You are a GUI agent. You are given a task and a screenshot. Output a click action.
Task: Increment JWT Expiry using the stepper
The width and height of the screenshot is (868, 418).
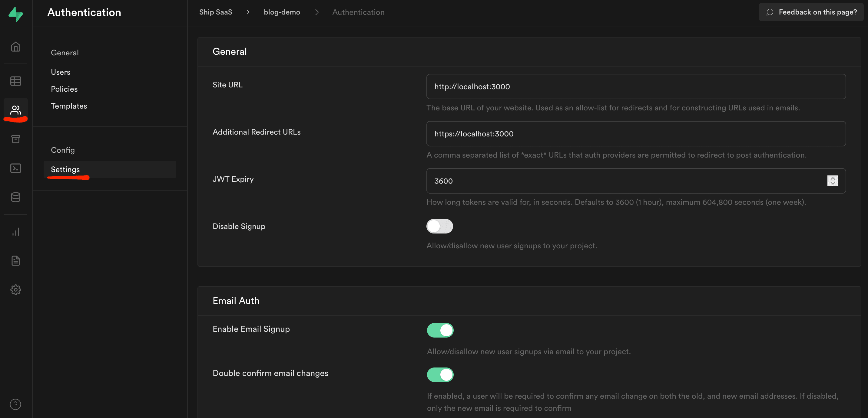pos(832,179)
